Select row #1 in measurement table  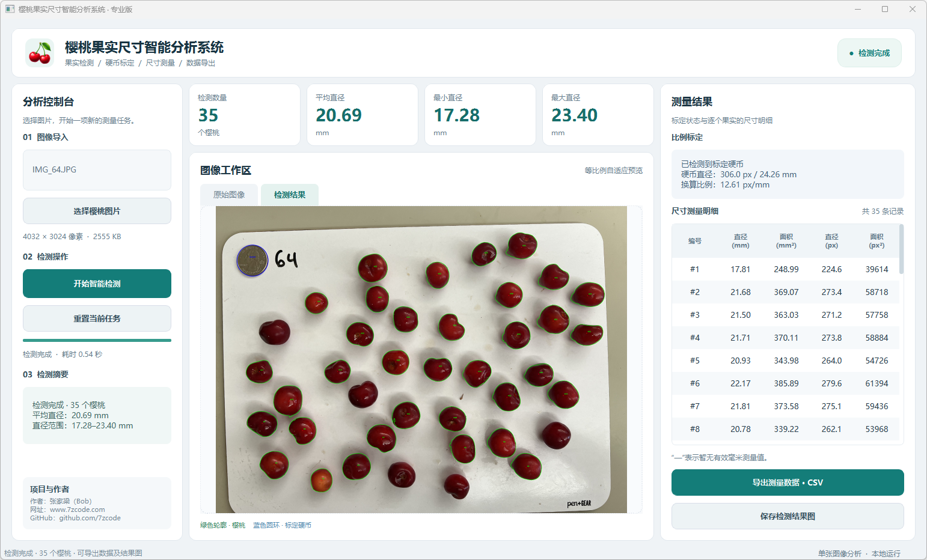point(786,269)
